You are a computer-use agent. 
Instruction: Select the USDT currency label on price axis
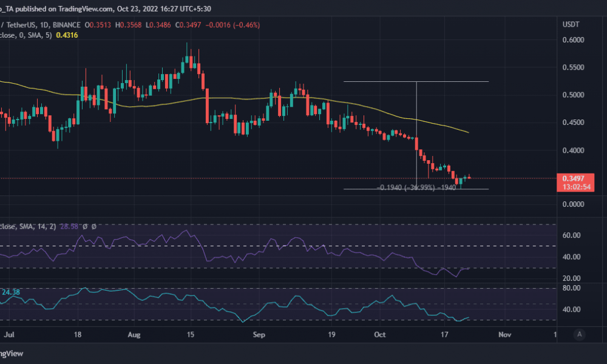pyautogui.click(x=571, y=24)
